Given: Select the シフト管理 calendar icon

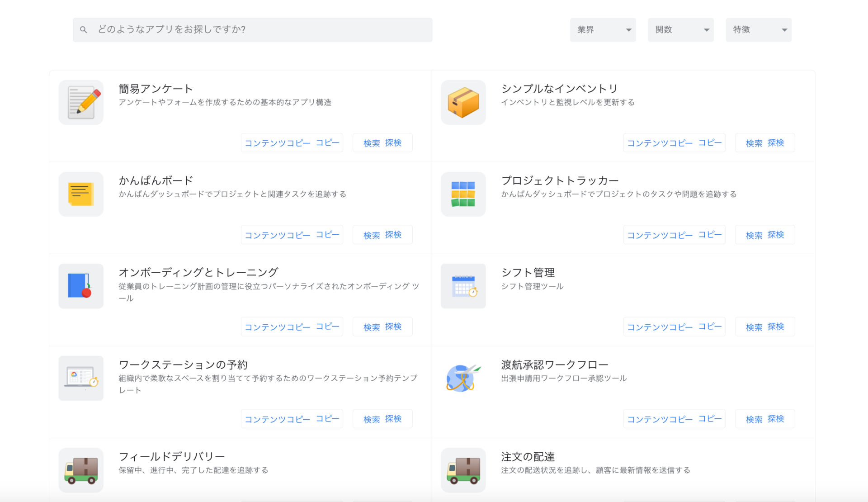Looking at the screenshot, I should tap(463, 286).
